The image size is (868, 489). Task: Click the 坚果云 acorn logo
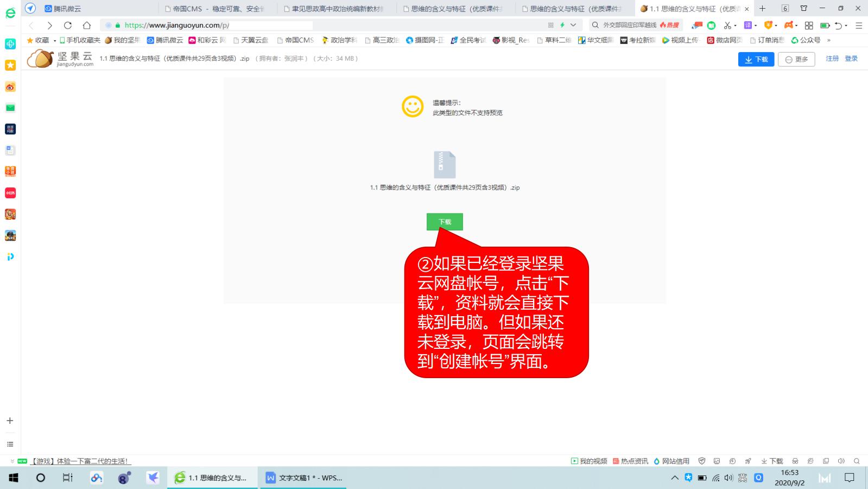pos(60,59)
